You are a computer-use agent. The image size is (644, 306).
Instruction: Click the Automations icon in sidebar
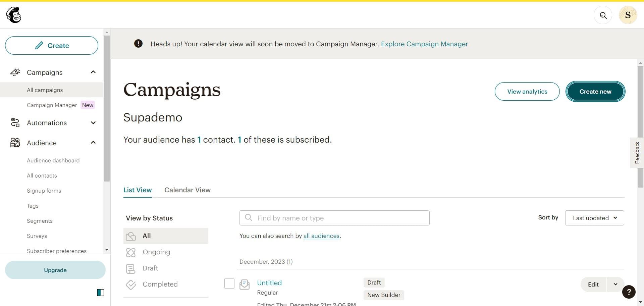tap(15, 123)
